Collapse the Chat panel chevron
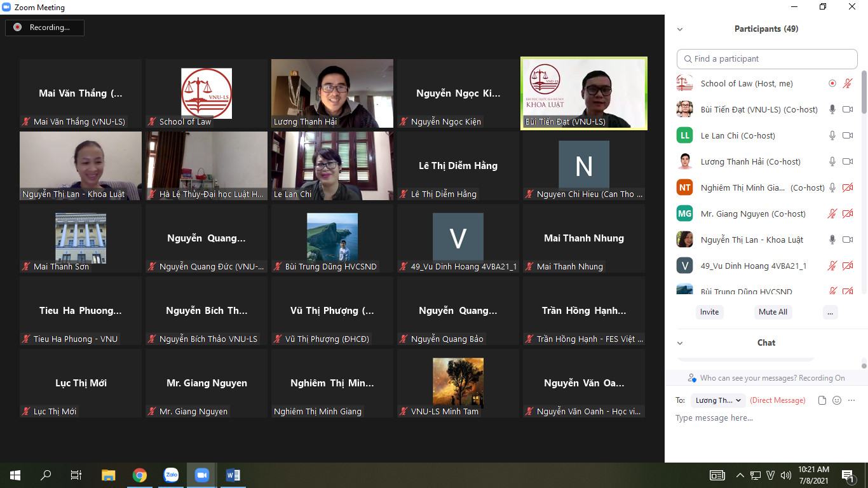The image size is (868, 488). pyautogui.click(x=680, y=343)
